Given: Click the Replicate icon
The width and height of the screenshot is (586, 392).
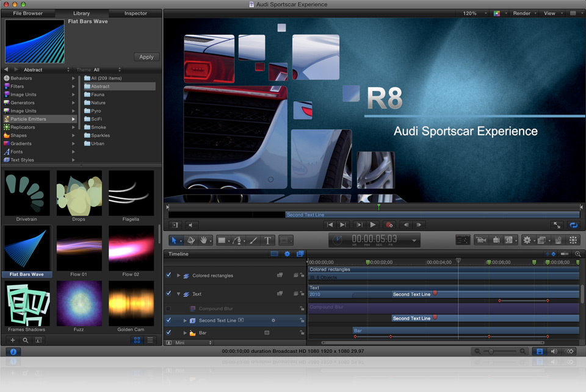Looking at the screenshot, I should 573,240.
